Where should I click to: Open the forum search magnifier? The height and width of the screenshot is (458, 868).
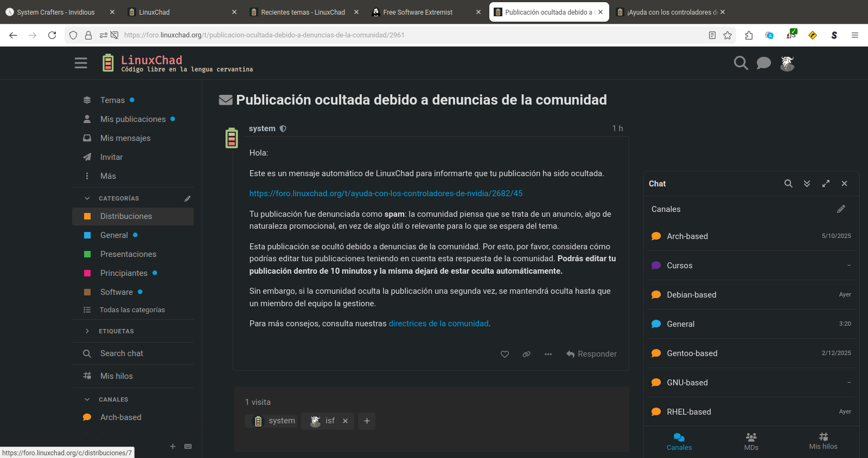pyautogui.click(x=741, y=63)
